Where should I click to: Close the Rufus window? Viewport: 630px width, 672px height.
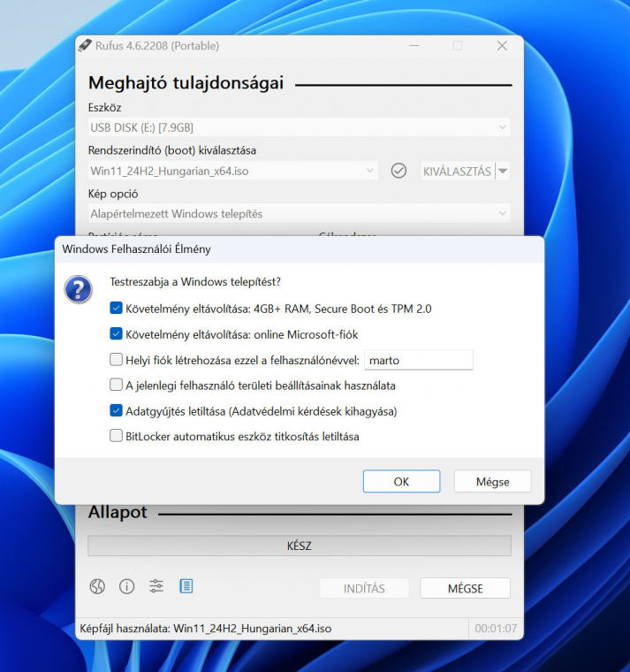point(502,45)
